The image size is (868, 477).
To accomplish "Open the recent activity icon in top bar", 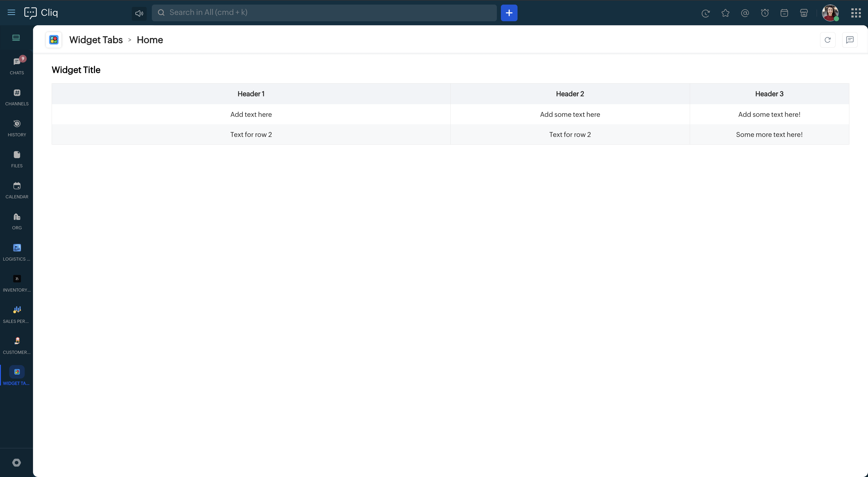I will coord(706,13).
